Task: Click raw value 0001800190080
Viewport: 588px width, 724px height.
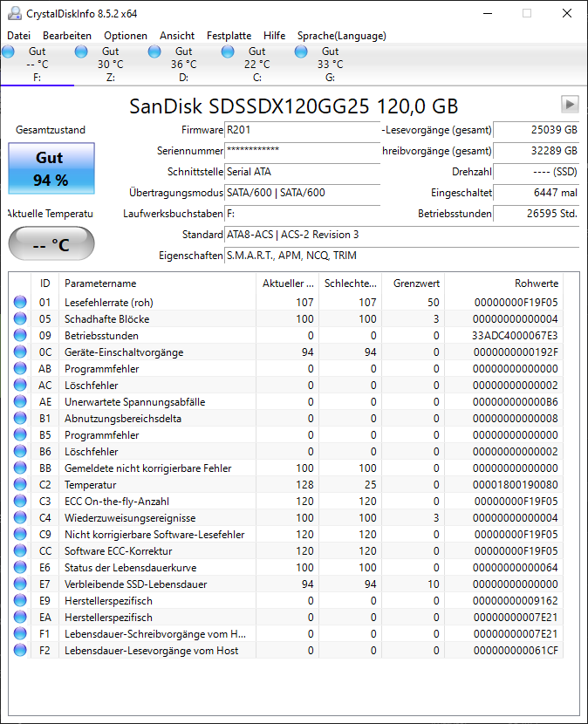Action: [x=515, y=485]
